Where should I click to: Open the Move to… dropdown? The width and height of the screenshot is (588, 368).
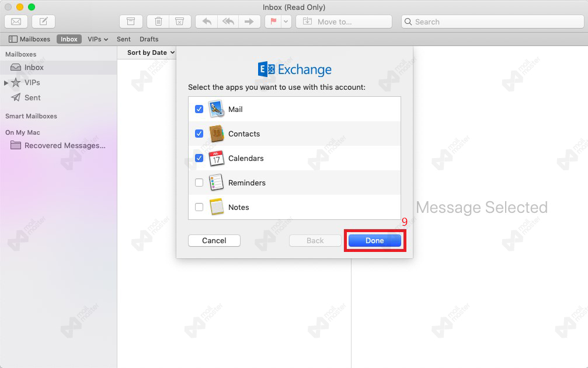343,22
